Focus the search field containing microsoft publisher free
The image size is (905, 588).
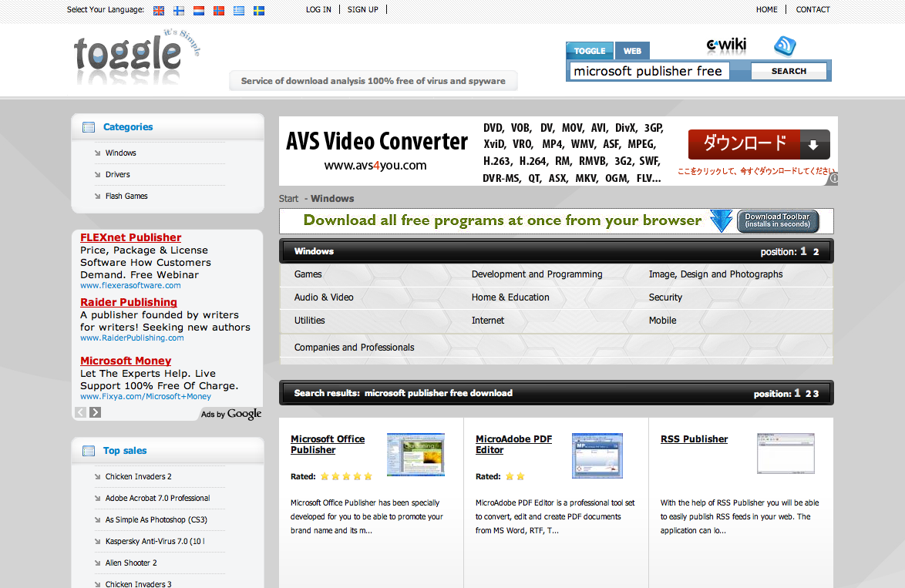pos(650,71)
